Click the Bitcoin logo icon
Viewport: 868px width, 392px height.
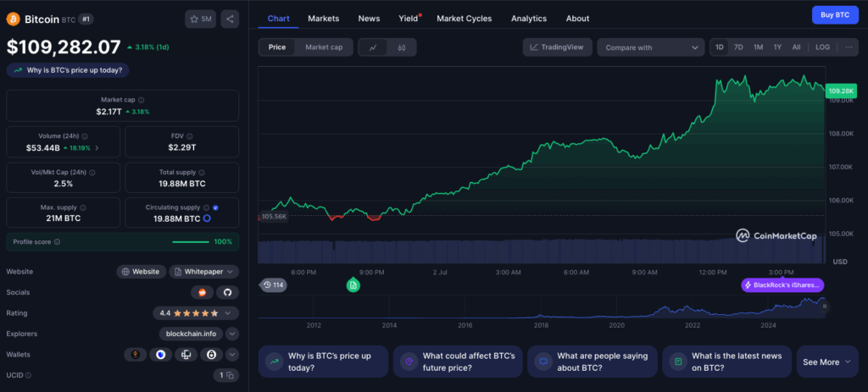tap(13, 19)
